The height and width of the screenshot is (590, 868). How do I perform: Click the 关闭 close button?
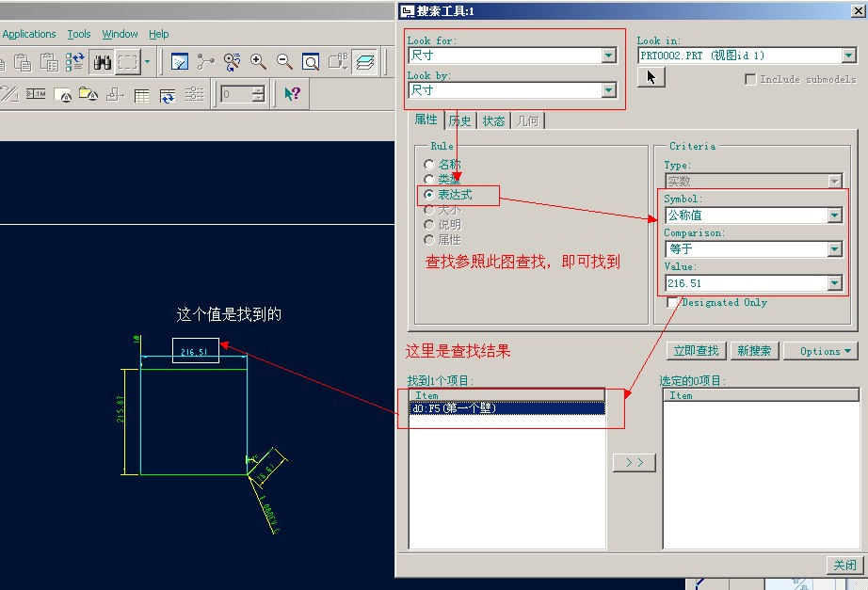(845, 566)
